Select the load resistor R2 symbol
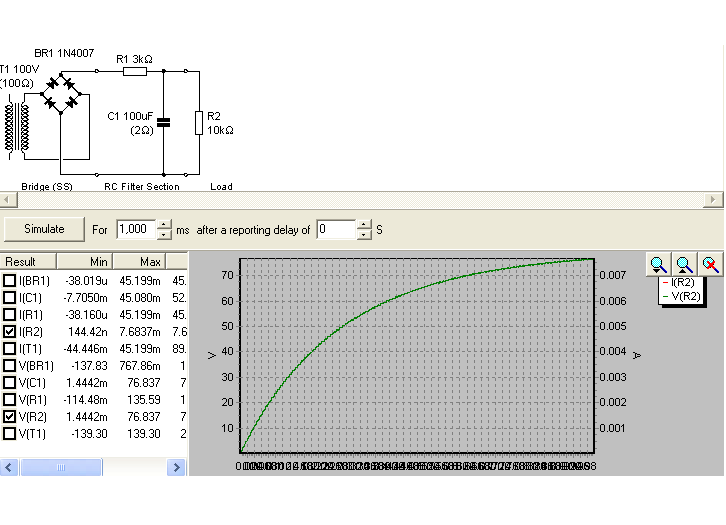Screen dimensions: 726x525 (x=199, y=123)
